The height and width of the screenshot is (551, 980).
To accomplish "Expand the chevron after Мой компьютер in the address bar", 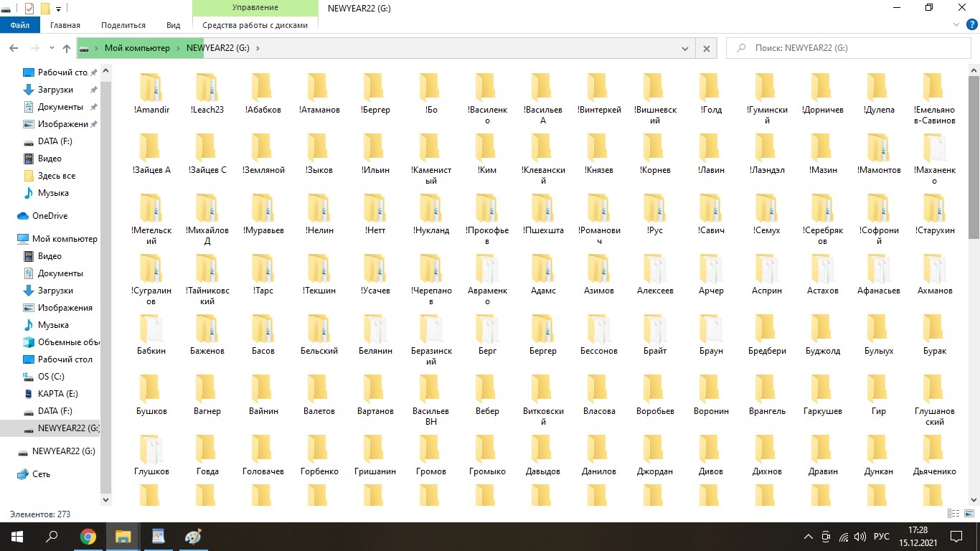I will tap(178, 48).
